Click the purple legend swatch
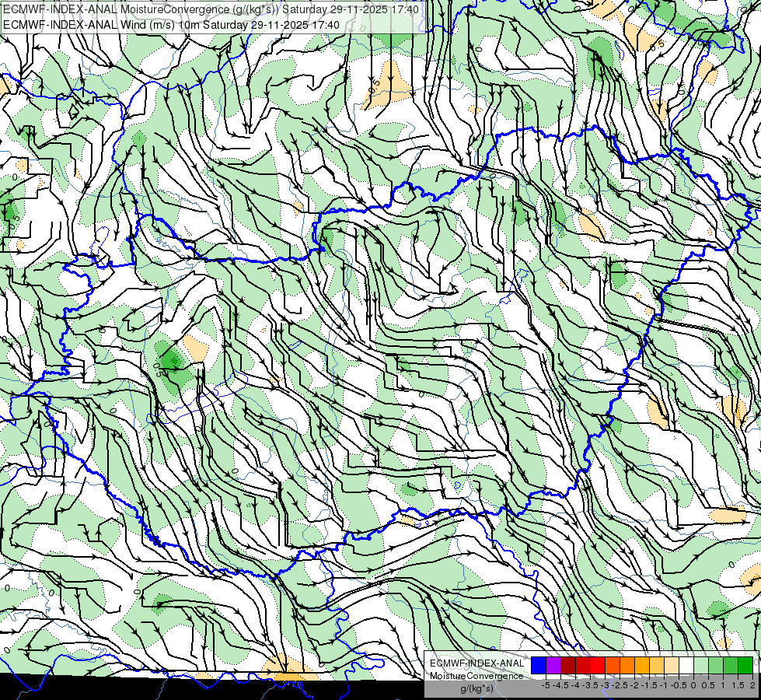 553,665
